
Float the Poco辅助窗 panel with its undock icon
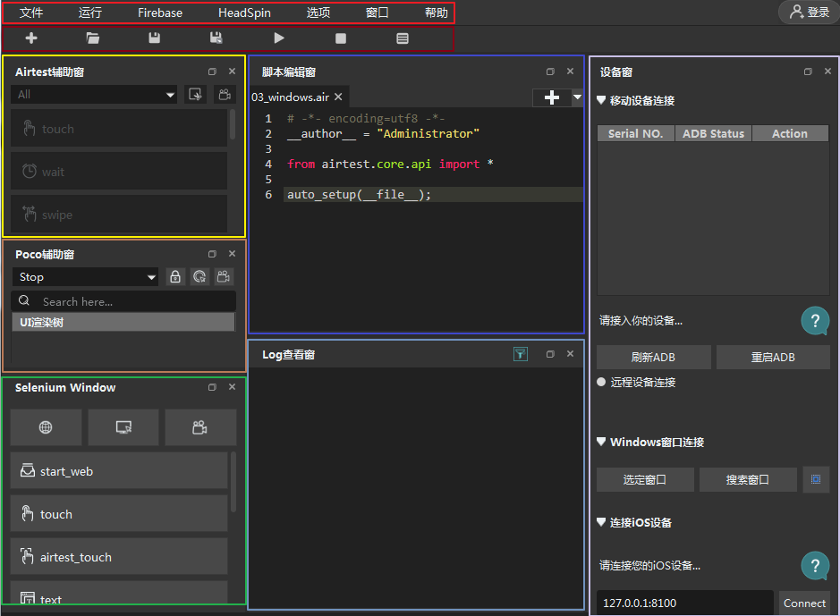[212, 254]
